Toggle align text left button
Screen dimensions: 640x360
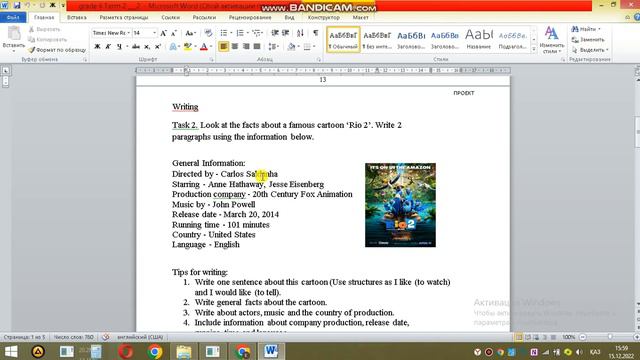pos(224,47)
